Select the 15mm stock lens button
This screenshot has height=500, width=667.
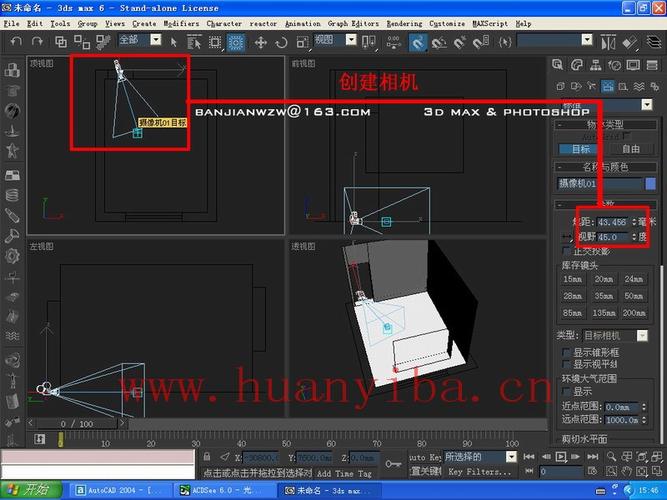point(573,279)
